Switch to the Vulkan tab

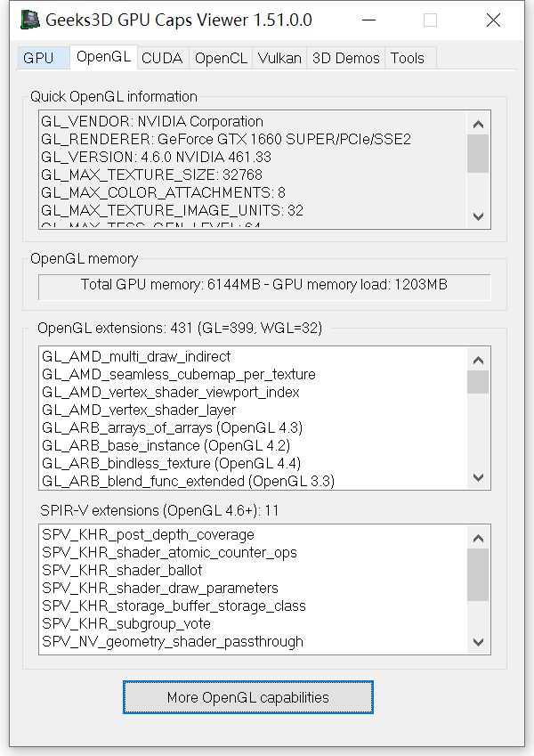tap(279, 58)
